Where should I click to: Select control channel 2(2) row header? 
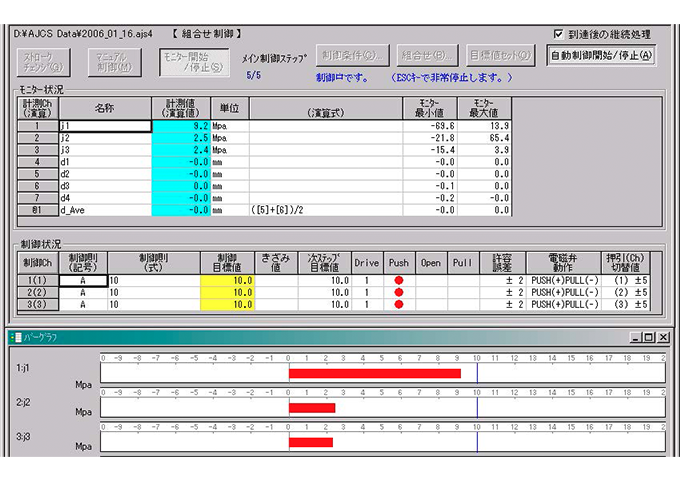[x=38, y=293]
